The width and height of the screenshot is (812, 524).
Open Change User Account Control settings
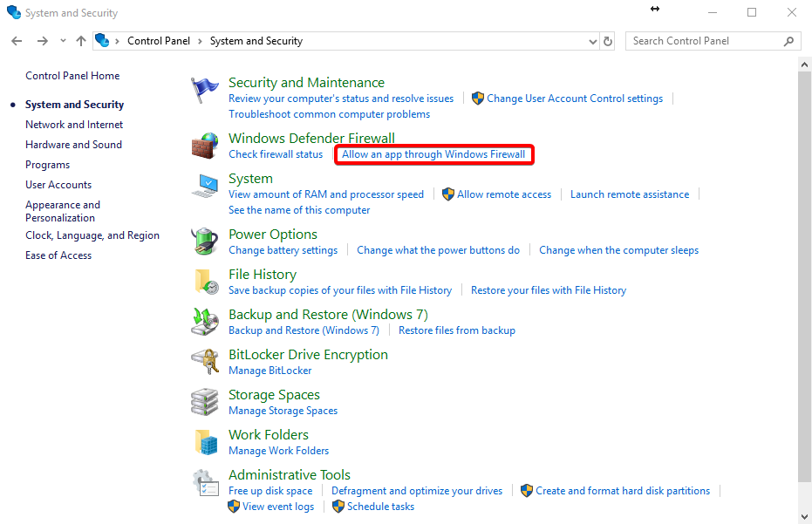point(574,99)
